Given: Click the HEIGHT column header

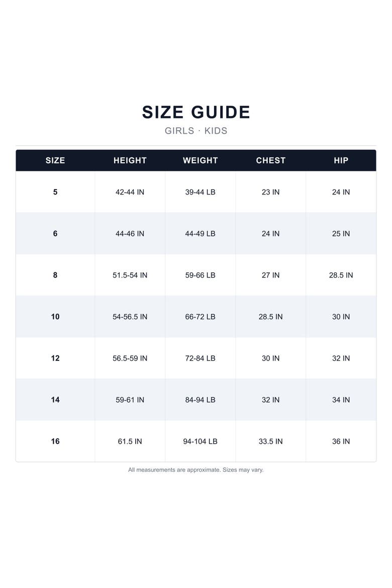Looking at the screenshot, I should 130,160.
